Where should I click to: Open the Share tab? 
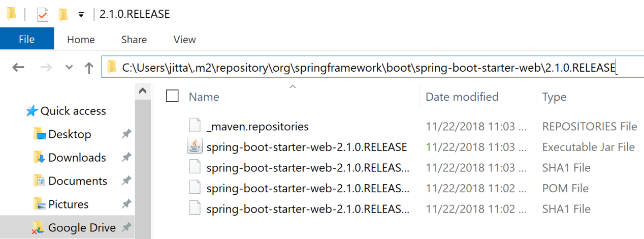[134, 39]
